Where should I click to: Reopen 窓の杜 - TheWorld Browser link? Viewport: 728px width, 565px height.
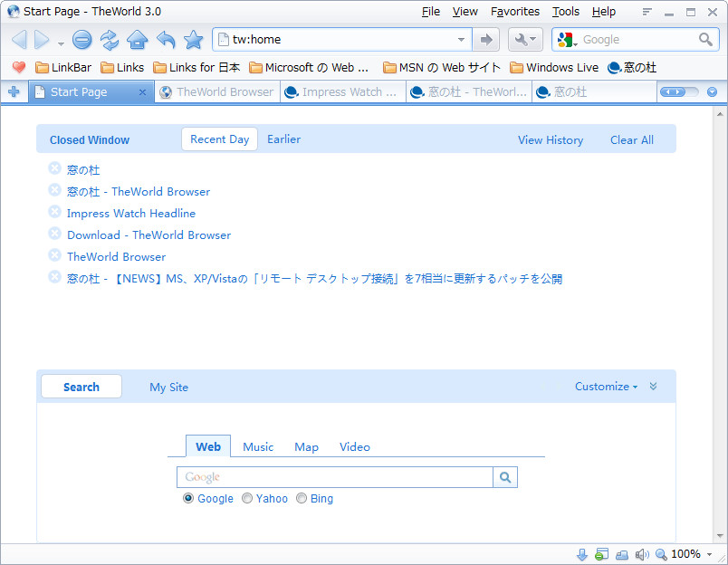139,191
